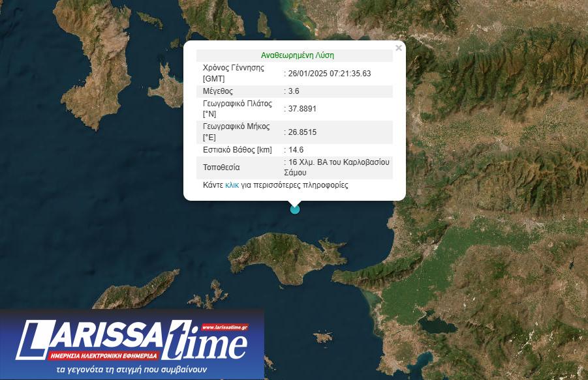Select the location text mentioning Καρλοβασίου Σάμου

point(338,167)
